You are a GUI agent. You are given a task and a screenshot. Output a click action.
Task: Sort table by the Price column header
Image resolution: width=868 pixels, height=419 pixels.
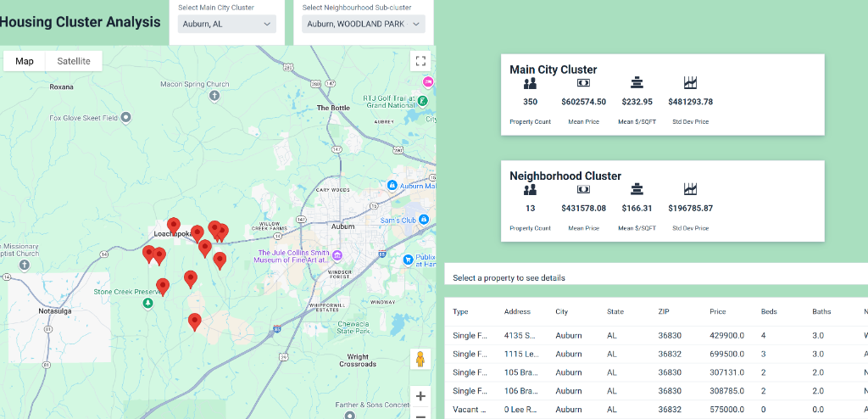click(717, 311)
